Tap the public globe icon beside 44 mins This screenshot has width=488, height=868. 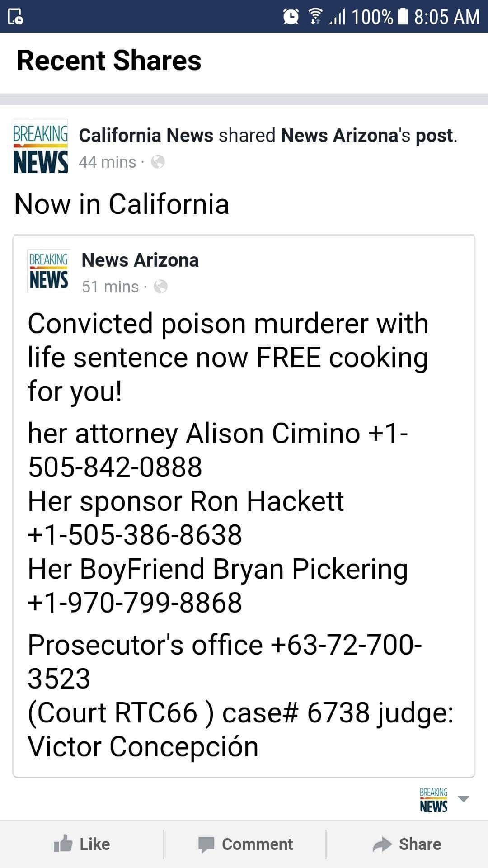point(158,162)
